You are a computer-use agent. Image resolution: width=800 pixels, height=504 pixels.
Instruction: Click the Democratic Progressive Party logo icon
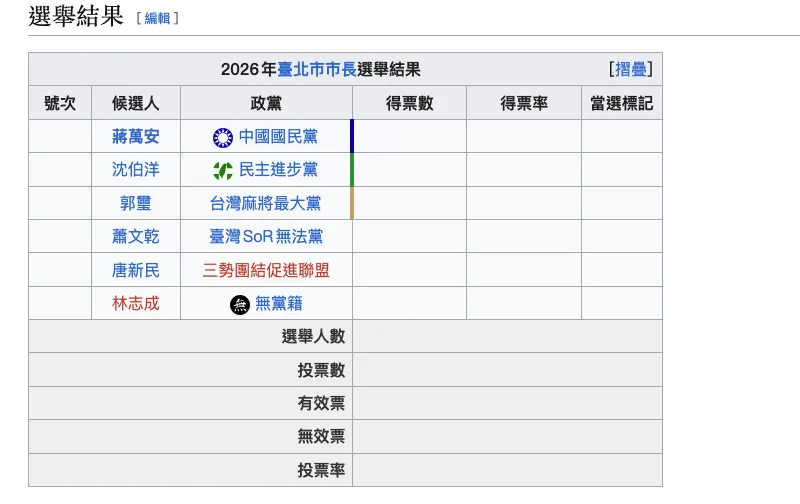click(x=222, y=170)
